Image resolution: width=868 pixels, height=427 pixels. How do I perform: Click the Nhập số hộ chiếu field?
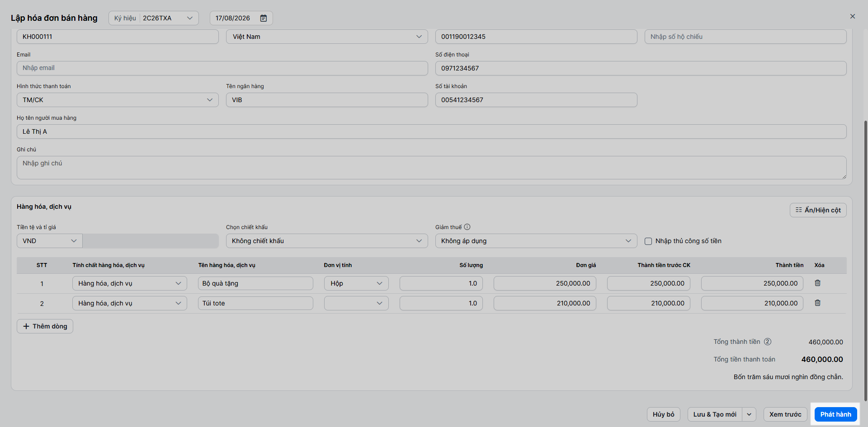click(x=745, y=37)
